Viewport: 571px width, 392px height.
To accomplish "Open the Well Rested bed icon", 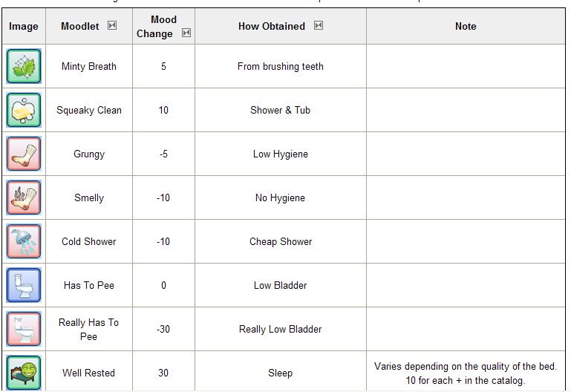I will 24,373.
